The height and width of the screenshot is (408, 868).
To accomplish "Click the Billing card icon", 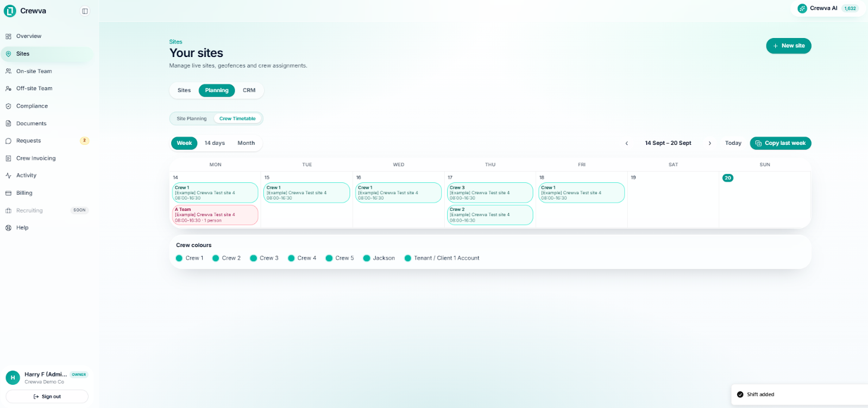I will coord(8,193).
